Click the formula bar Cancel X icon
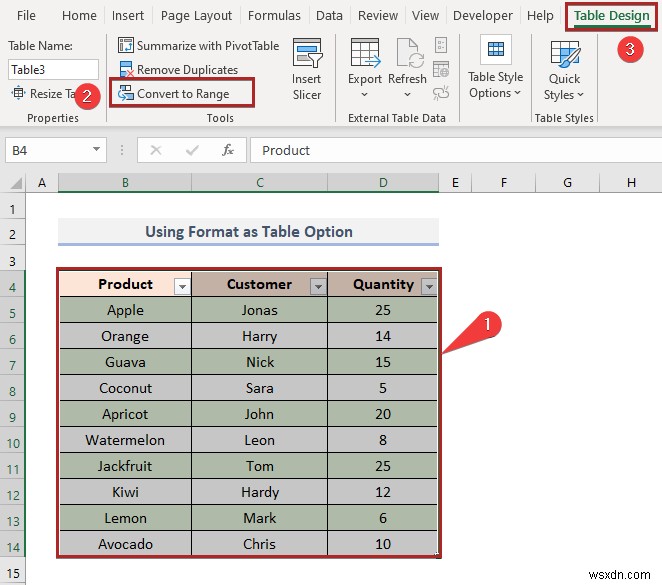The image size is (662, 585). [x=156, y=150]
